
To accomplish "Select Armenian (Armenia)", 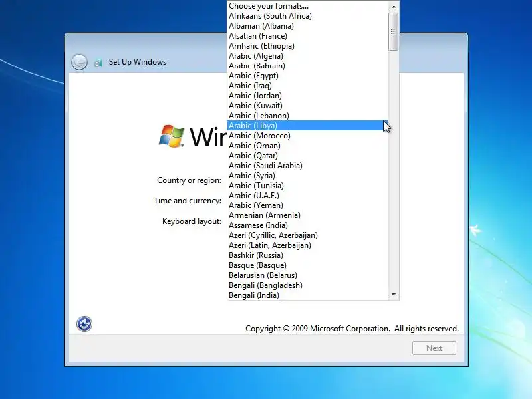I will pyautogui.click(x=307, y=215).
